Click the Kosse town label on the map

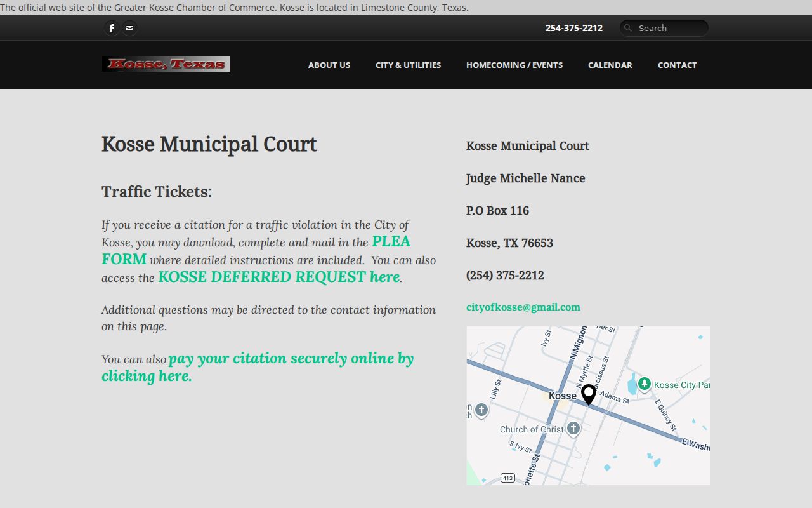(563, 396)
